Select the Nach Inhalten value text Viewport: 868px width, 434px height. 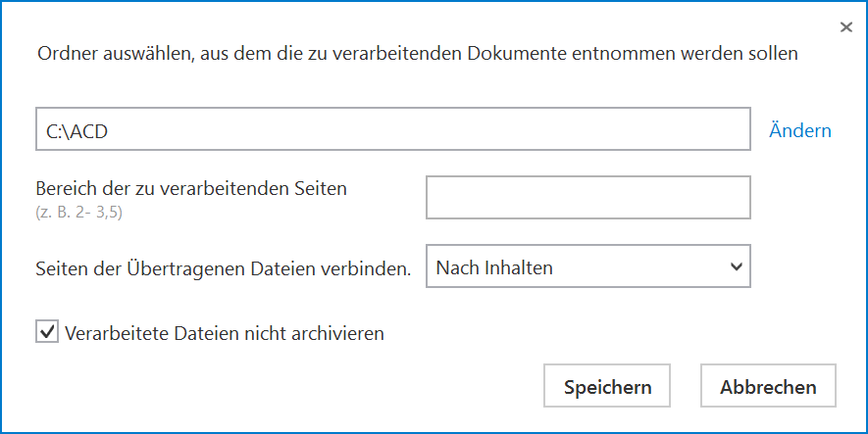coord(494,267)
